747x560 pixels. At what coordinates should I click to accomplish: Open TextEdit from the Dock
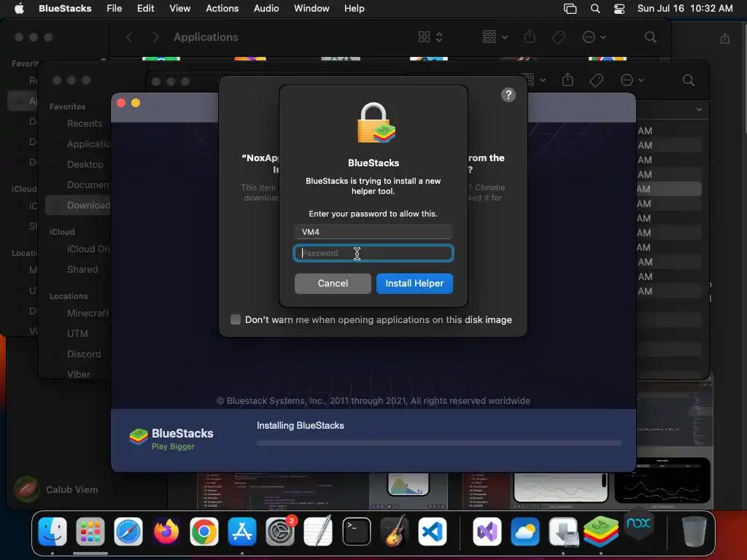coord(318,532)
